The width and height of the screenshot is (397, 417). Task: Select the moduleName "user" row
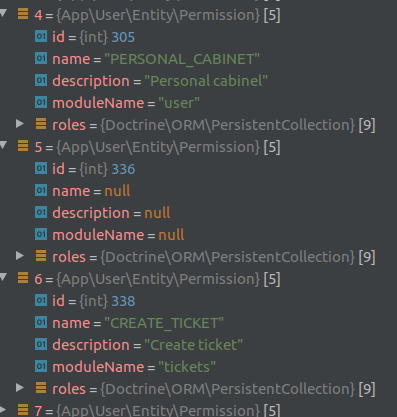198,103
